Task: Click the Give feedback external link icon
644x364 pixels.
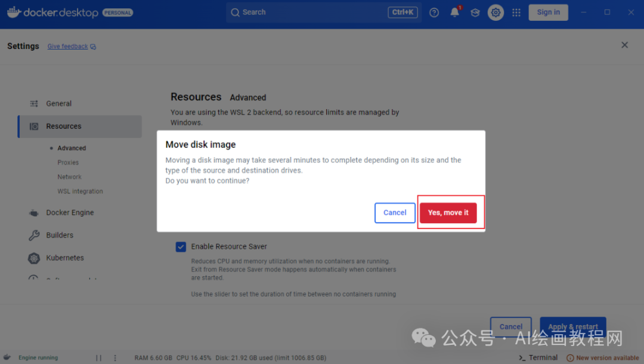Action: 93,47
